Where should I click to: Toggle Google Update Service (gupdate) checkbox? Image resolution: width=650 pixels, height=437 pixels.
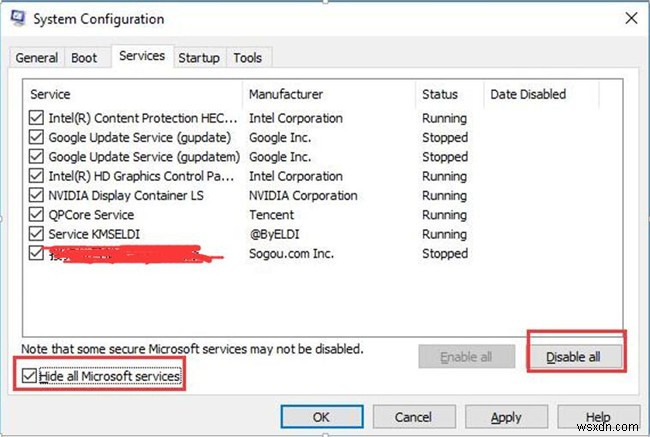click(37, 137)
